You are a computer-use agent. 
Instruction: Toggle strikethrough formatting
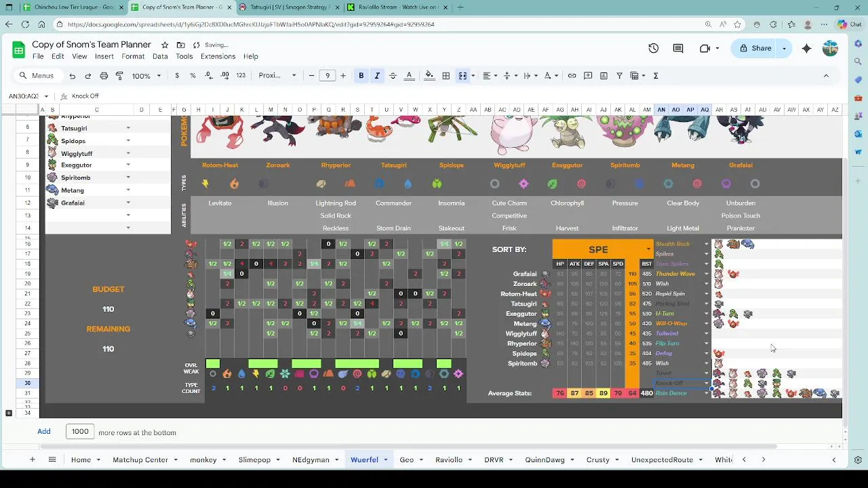[x=393, y=76]
